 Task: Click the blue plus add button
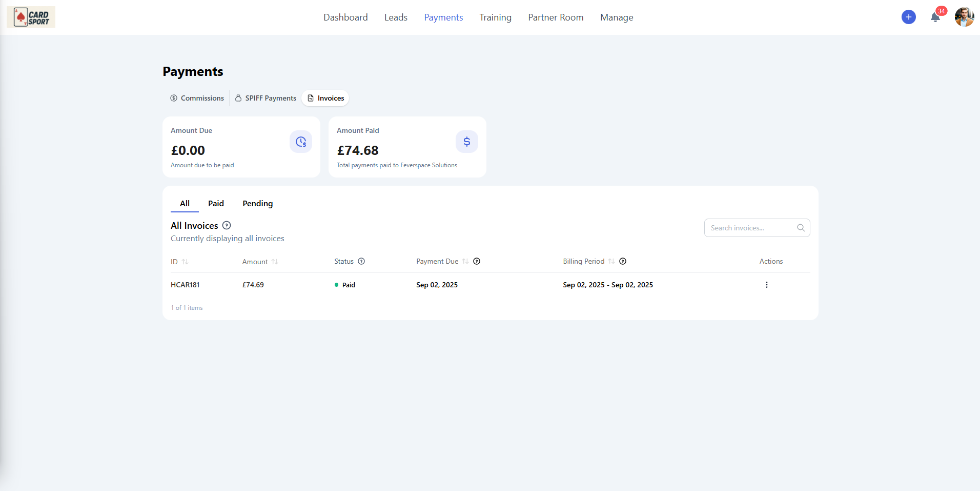click(x=908, y=17)
